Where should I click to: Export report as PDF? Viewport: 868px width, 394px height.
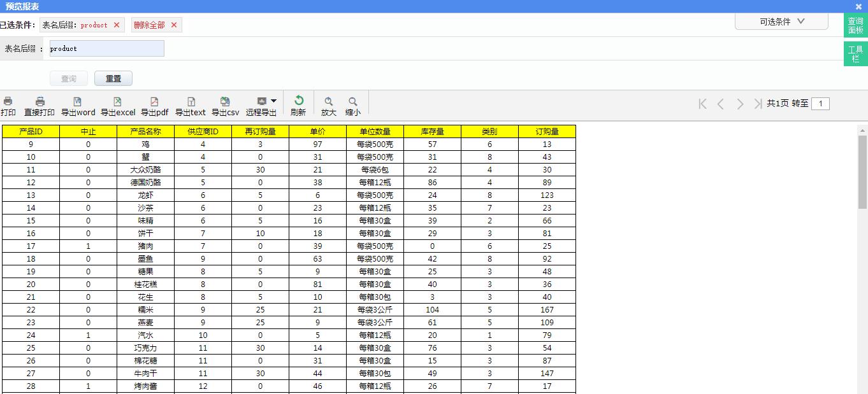click(x=154, y=102)
